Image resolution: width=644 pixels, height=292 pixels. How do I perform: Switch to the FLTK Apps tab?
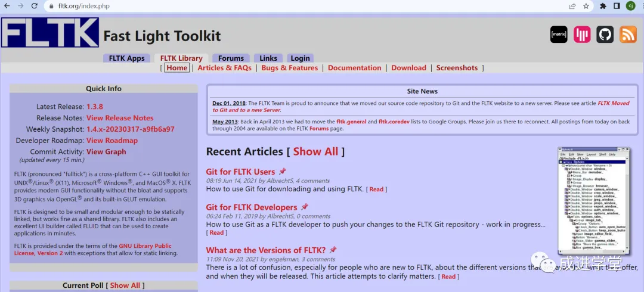[126, 58]
